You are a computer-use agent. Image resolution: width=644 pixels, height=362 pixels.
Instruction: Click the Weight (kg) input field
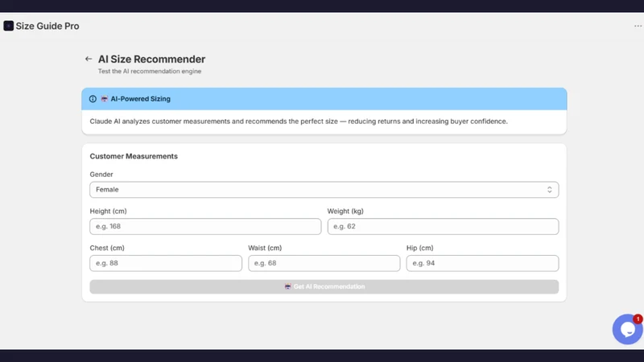[443, 227]
